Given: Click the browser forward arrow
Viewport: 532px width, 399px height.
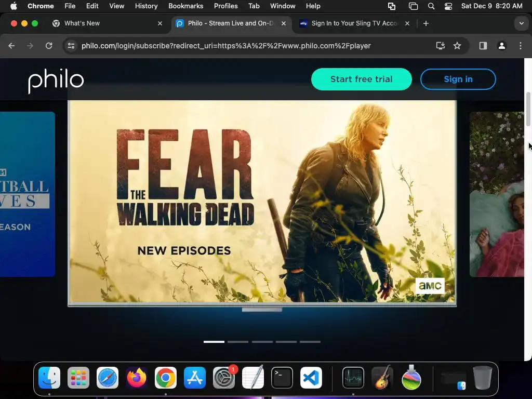Looking at the screenshot, I should (x=30, y=46).
